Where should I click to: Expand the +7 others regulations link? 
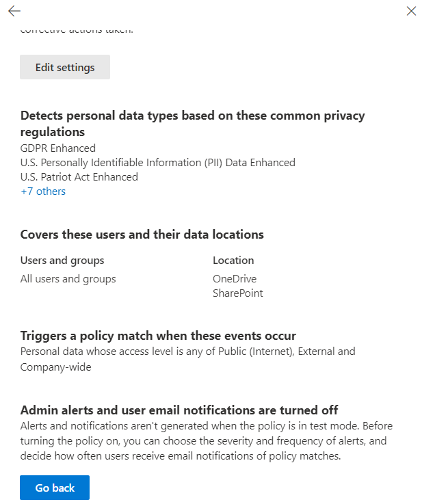pos(43,191)
